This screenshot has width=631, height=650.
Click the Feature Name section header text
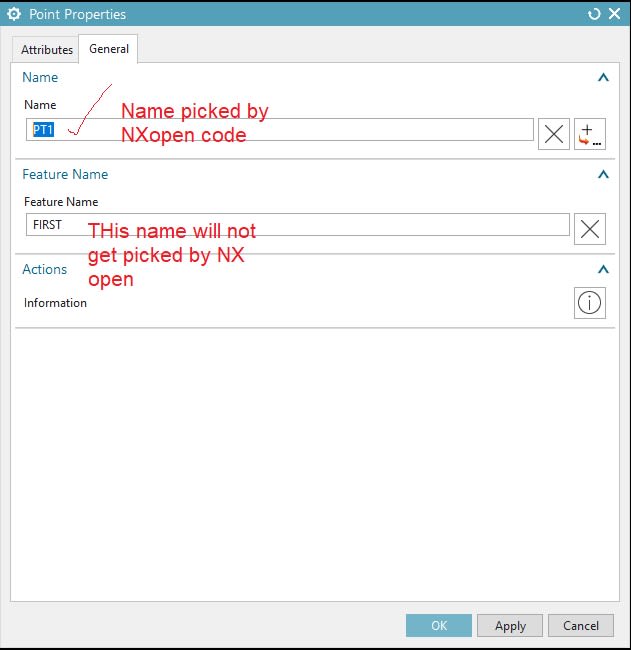point(65,174)
